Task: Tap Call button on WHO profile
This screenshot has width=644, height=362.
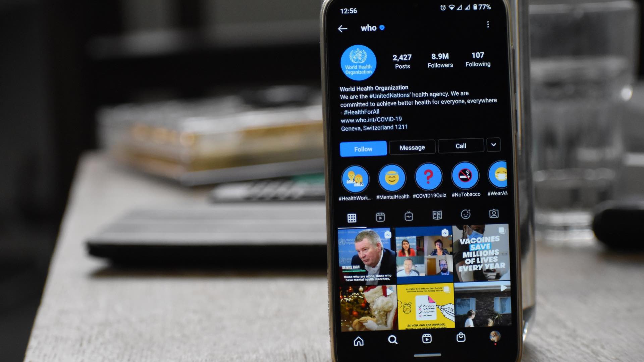Action: click(x=460, y=146)
